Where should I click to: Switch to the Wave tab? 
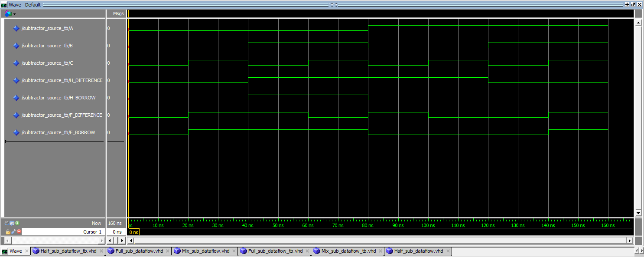click(x=15, y=251)
